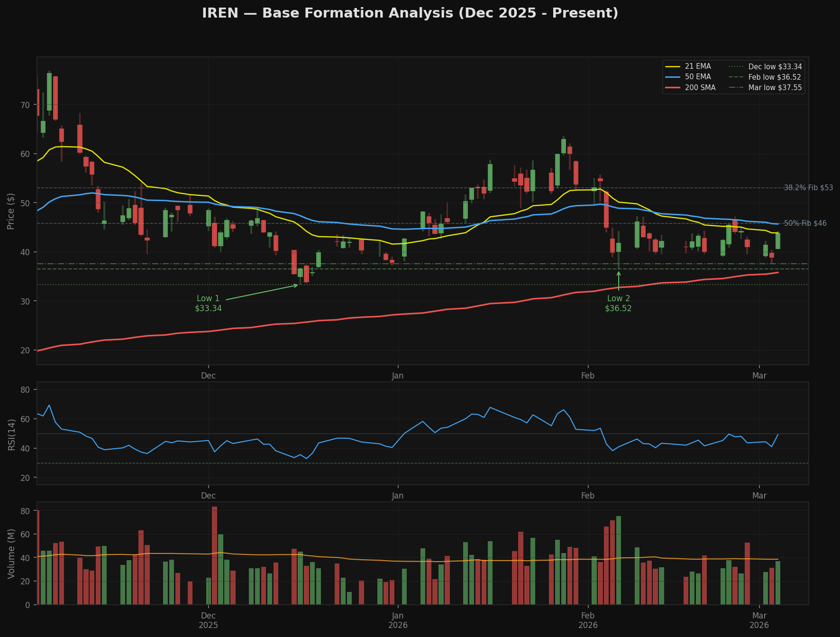The height and width of the screenshot is (637, 840).
Task: Select the 38.2% Fib $53 label
Action: click(808, 188)
